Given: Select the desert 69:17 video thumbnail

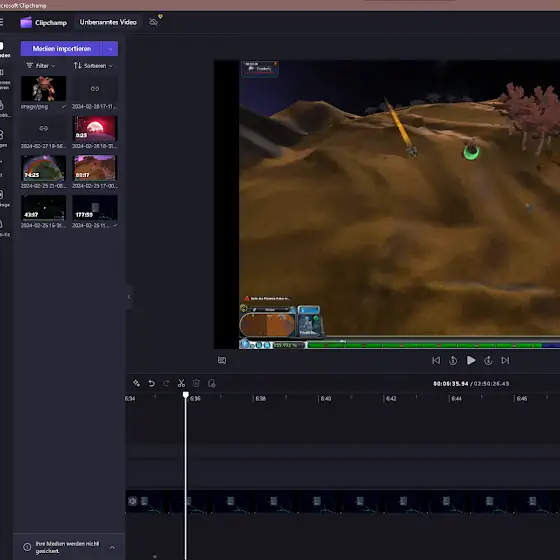Looking at the screenshot, I should [95, 168].
